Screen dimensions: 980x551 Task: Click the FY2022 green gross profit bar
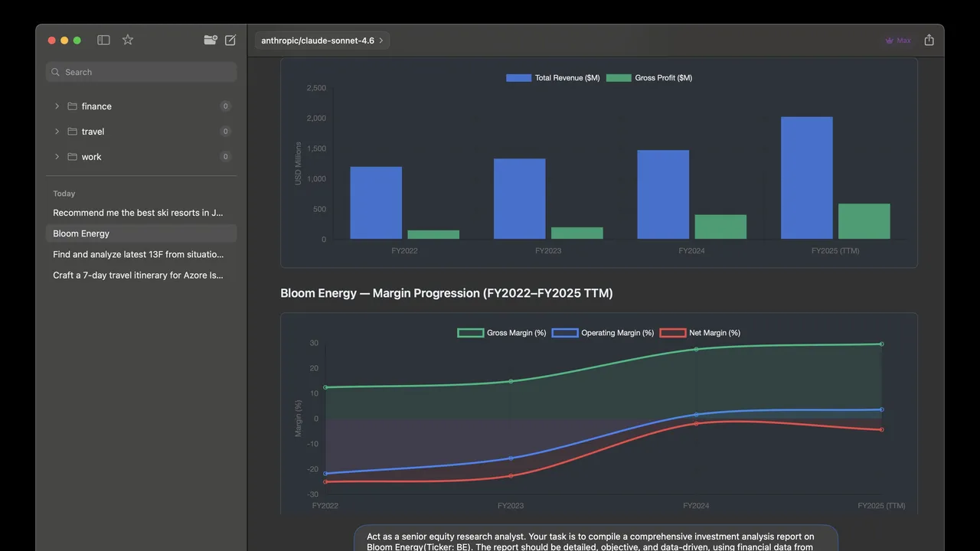[x=433, y=235]
